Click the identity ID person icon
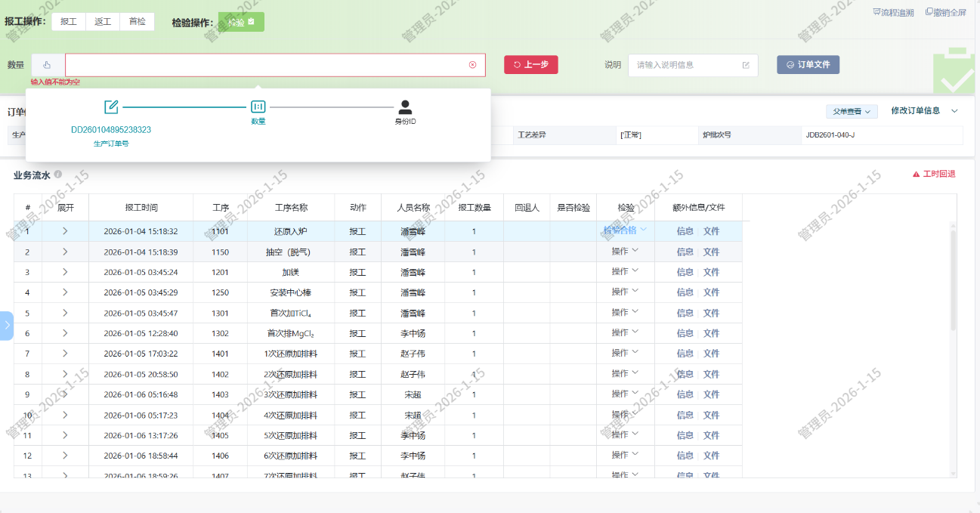The width and height of the screenshot is (980, 513). [405, 107]
